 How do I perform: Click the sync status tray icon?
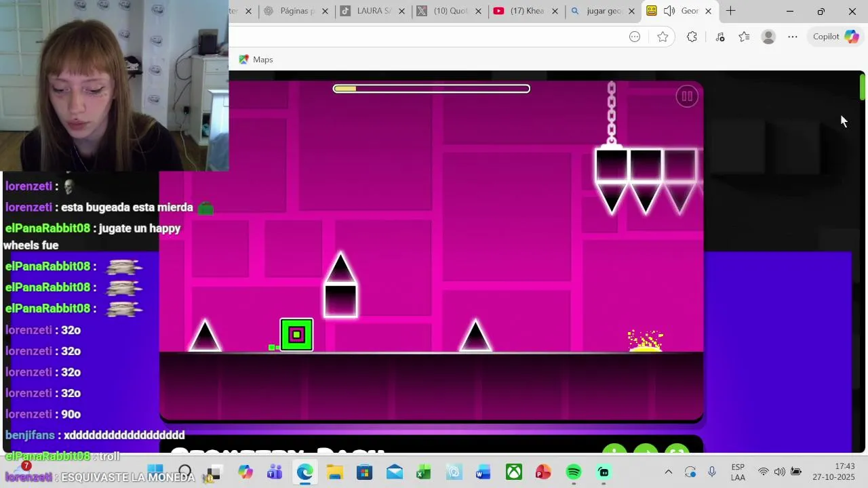pos(690,472)
